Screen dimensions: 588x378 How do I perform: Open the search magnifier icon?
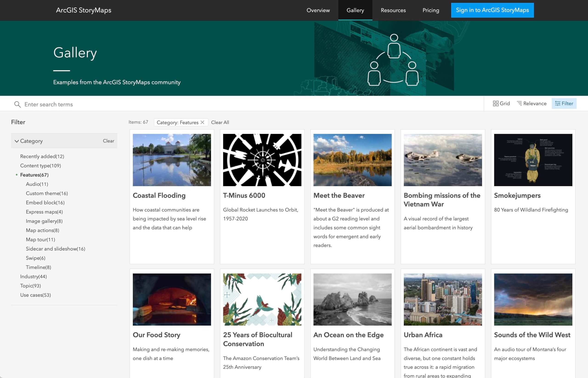17,104
